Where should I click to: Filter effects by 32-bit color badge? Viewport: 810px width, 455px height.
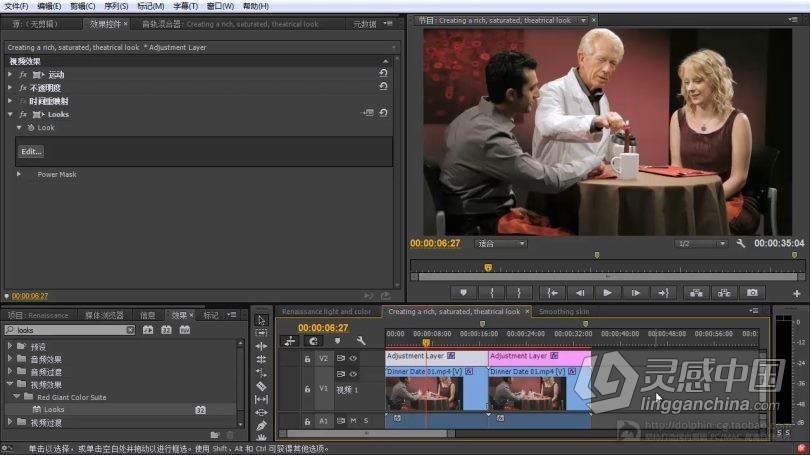pyautogui.click(x=166, y=330)
